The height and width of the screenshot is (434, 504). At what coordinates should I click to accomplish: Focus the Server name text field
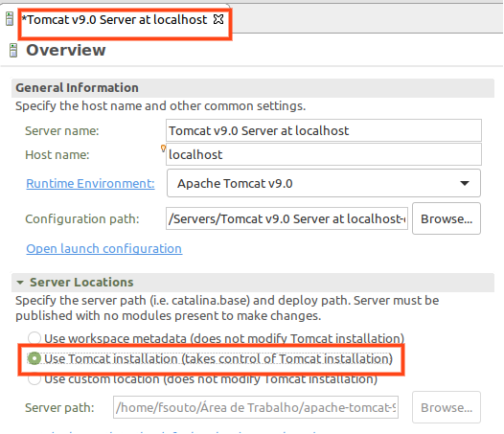tap(324, 130)
